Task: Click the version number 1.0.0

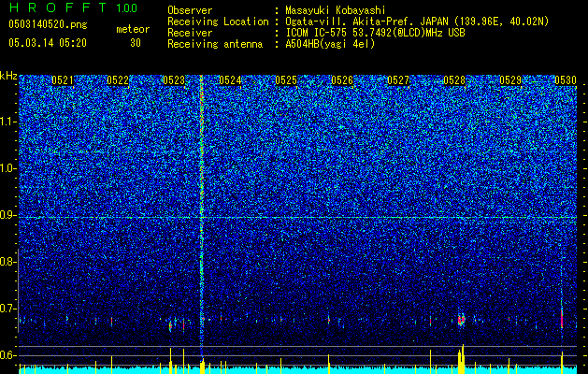Action: (126, 7)
